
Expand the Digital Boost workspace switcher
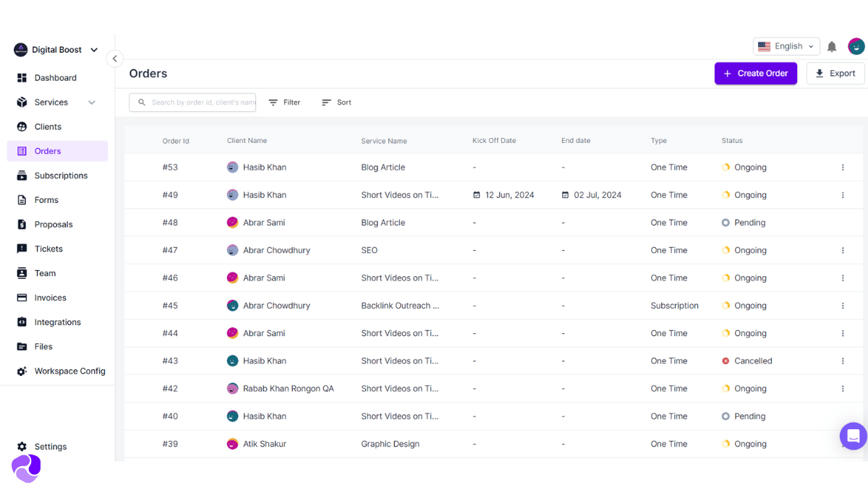click(x=93, y=50)
